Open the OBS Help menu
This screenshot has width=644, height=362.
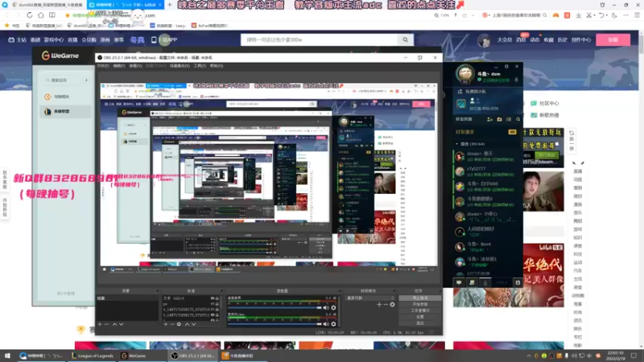pyautogui.click(x=217, y=66)
